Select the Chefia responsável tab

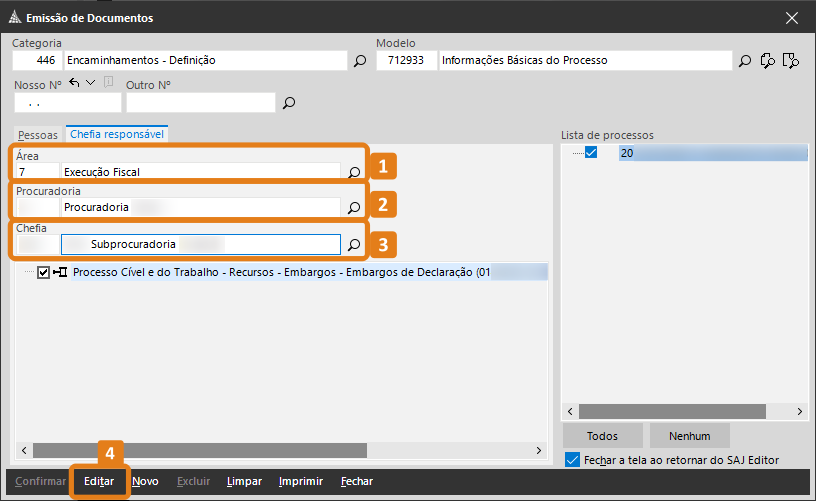[117, 134]
